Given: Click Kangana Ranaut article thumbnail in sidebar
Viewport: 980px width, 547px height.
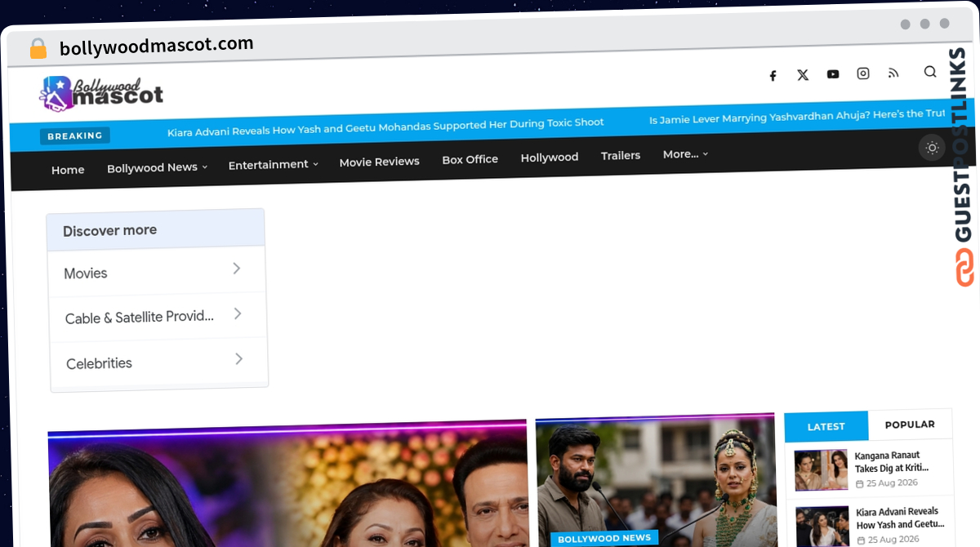Looking at the screenshot, I should [x=822, y=469].
